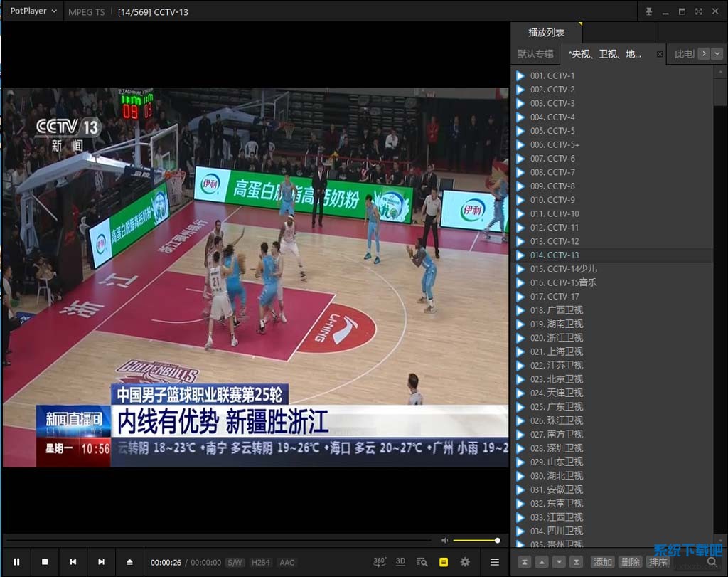Search the playlist with the magnifier icon
Screen dimensions: 728x577
[712, 562]
